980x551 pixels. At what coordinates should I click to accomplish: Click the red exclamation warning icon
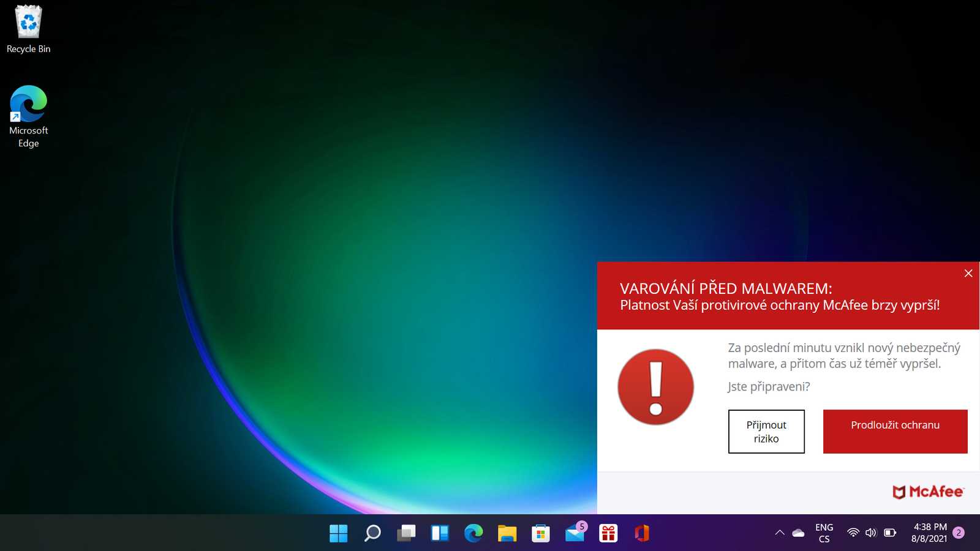point(655,387)
